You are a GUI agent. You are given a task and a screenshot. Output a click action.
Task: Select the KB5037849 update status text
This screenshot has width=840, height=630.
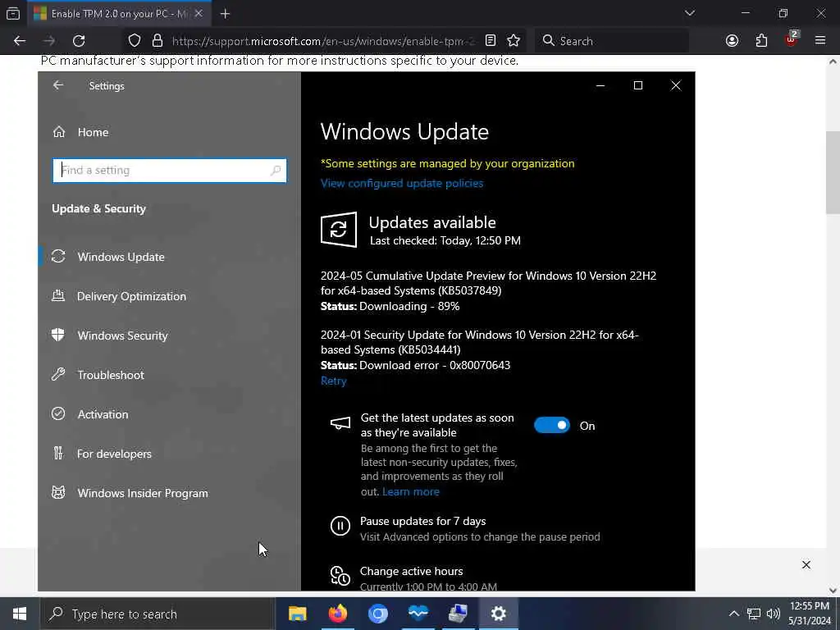pos(390,307)
